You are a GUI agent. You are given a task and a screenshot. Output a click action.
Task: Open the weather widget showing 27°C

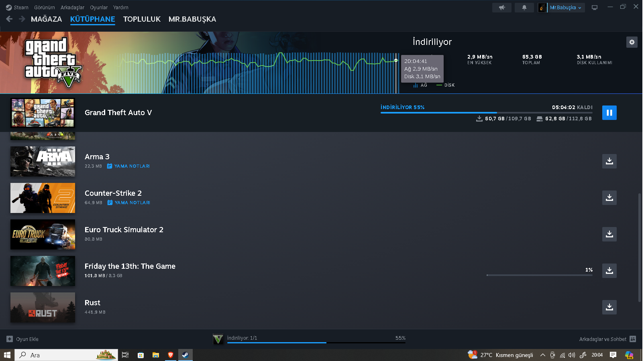click(x=501, y=355)
